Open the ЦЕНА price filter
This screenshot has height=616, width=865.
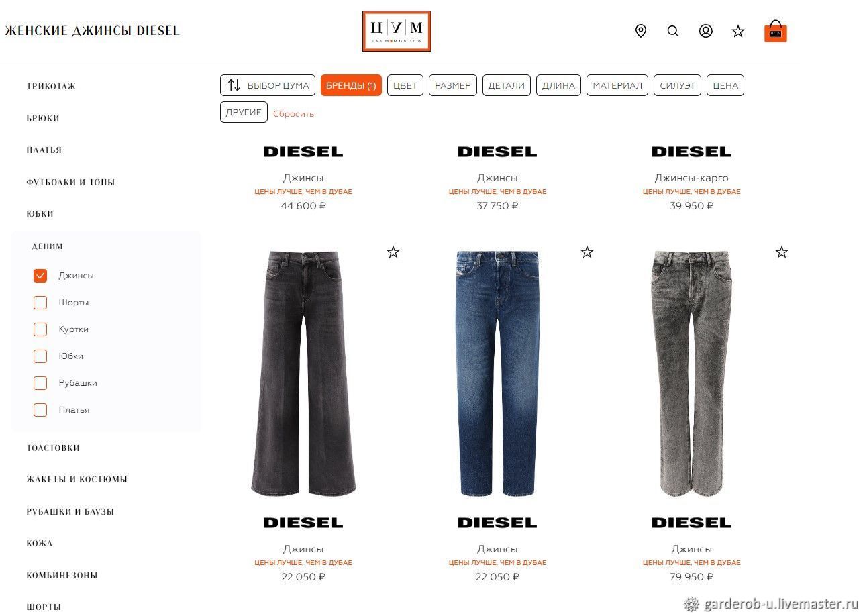click(725, 85)
